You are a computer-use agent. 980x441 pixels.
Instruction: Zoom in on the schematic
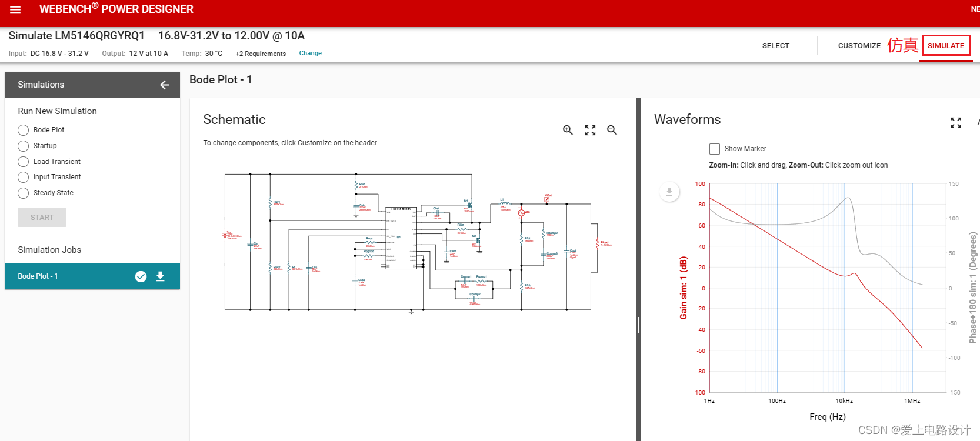tap(568, 130)
